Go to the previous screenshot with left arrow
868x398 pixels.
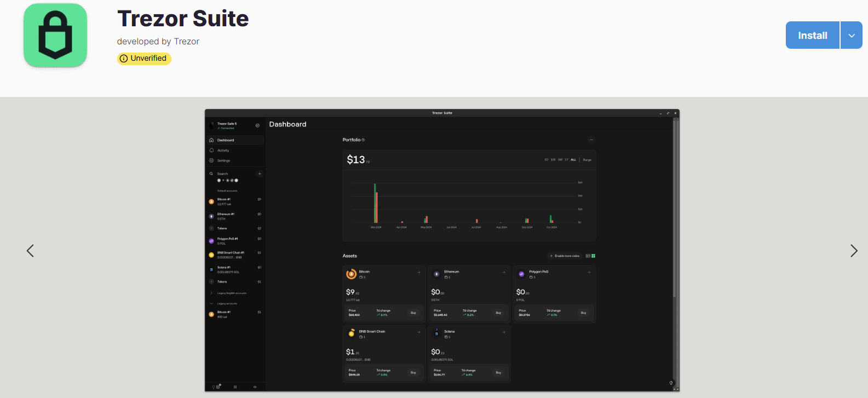coord(30,251)
